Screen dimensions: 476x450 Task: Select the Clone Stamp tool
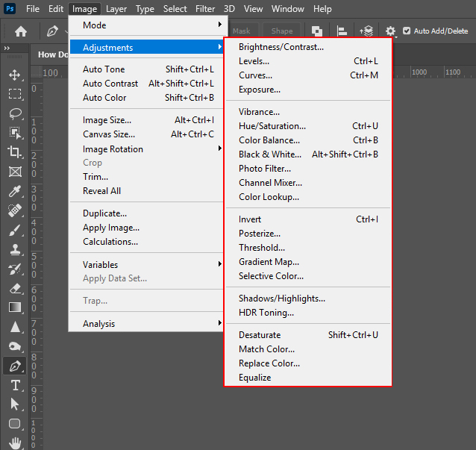coord(15,249)
